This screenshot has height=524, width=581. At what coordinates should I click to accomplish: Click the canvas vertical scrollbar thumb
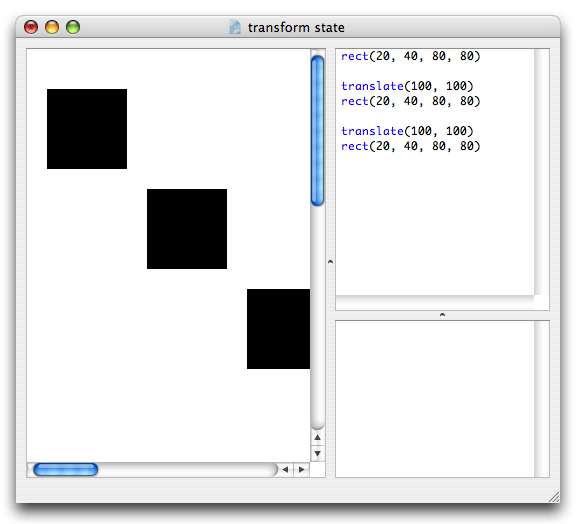[x=318, y=130]
